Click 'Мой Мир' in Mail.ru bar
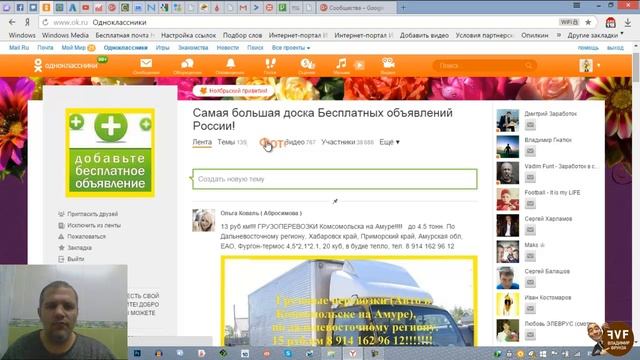640x360 pixels. point(73,48)
